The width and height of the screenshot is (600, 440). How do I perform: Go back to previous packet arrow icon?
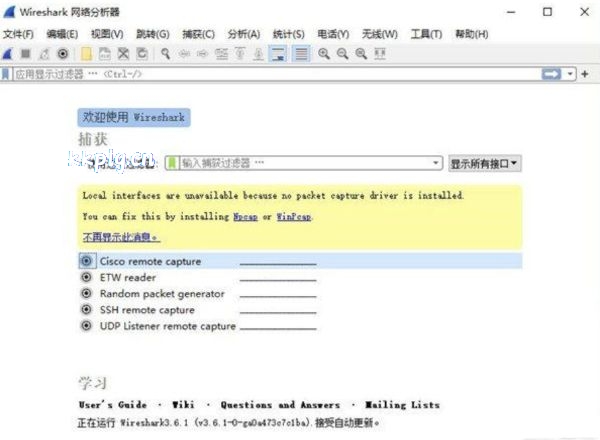coord(184,54)
